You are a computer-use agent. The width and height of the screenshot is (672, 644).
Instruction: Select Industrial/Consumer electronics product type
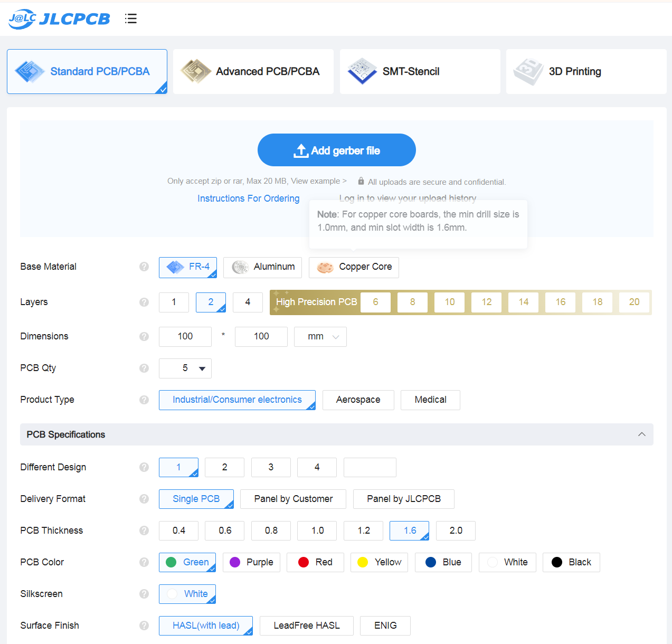point(237,400)
